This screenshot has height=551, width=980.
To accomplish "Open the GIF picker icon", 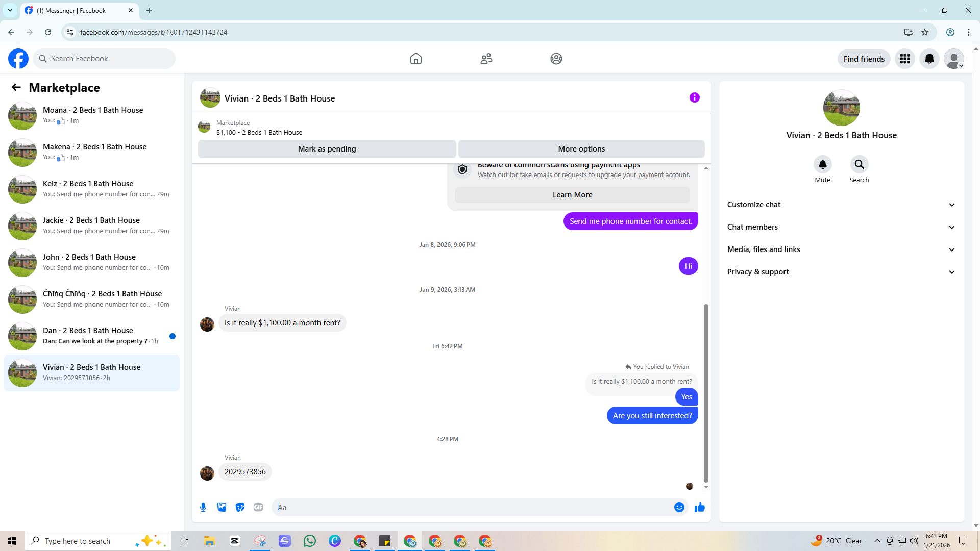I will (258, 507).
